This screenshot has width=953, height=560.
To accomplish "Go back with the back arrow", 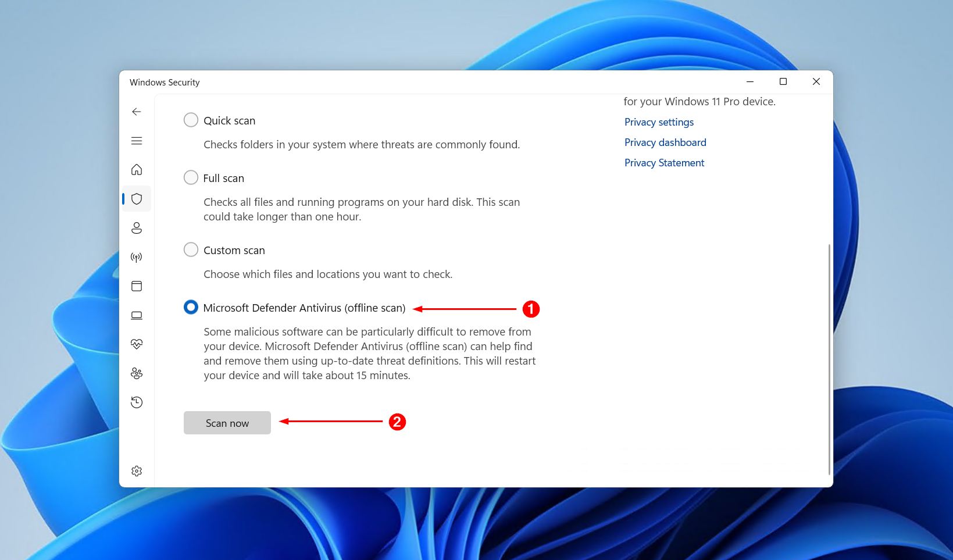I will pos(137,112).
